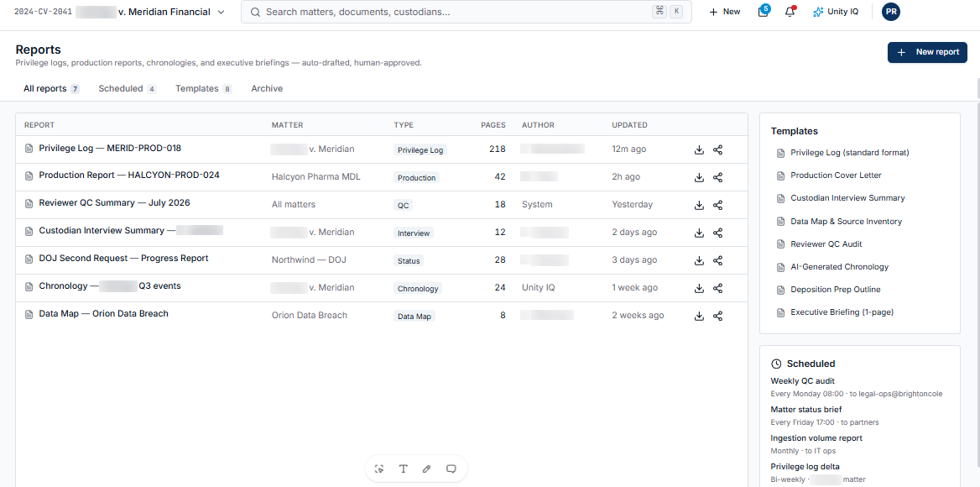Open the documents queue icon with badge 5
Image resolution: width=980 pixels, height=487 pixels.
pos(764,12)
